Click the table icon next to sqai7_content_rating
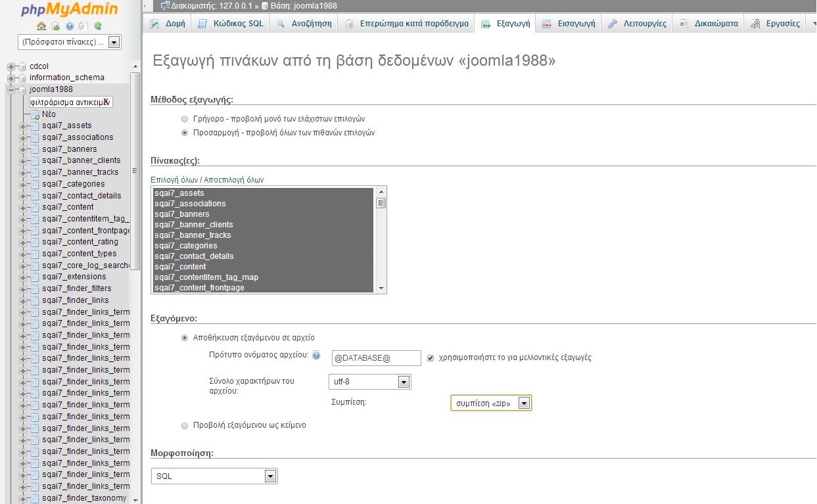 click(x=35, y=242)
